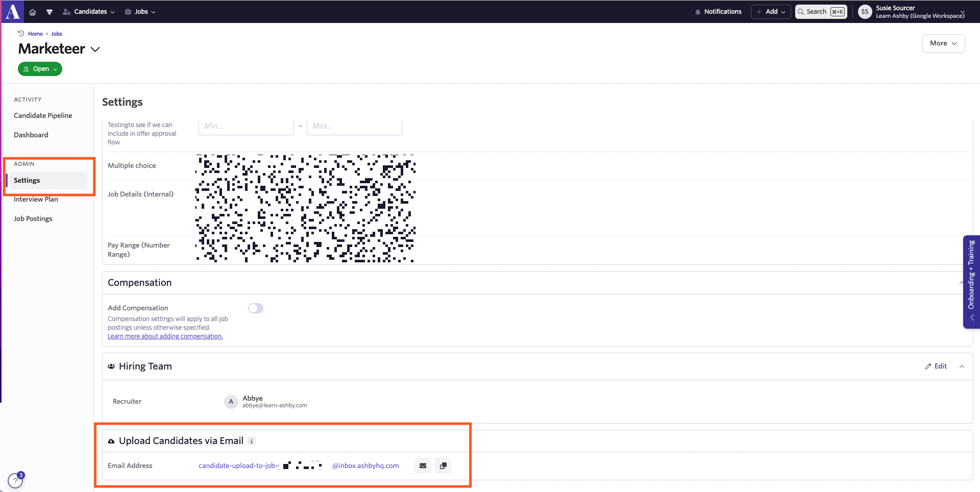Image resolution: width=980 pixels, height=492 pixels.
Task: Collapse the Hiring Team section chevron
Action: coord(962,366)
